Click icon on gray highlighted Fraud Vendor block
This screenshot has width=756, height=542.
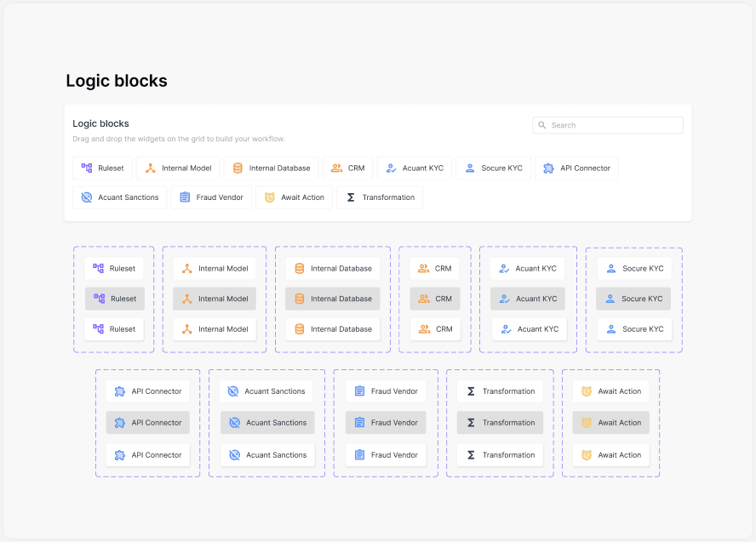359,423
